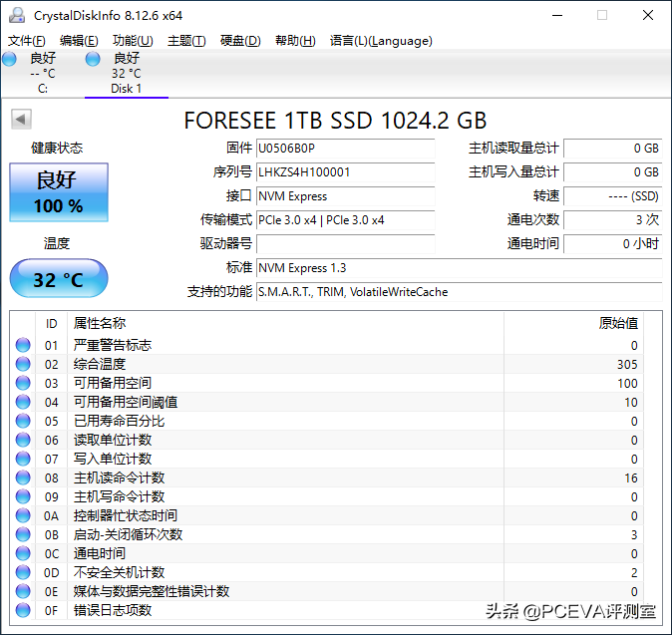The image size is (672, 635).
Task: Click status orb of attribute 06 读取单位计数
Action: coord(23,440)
